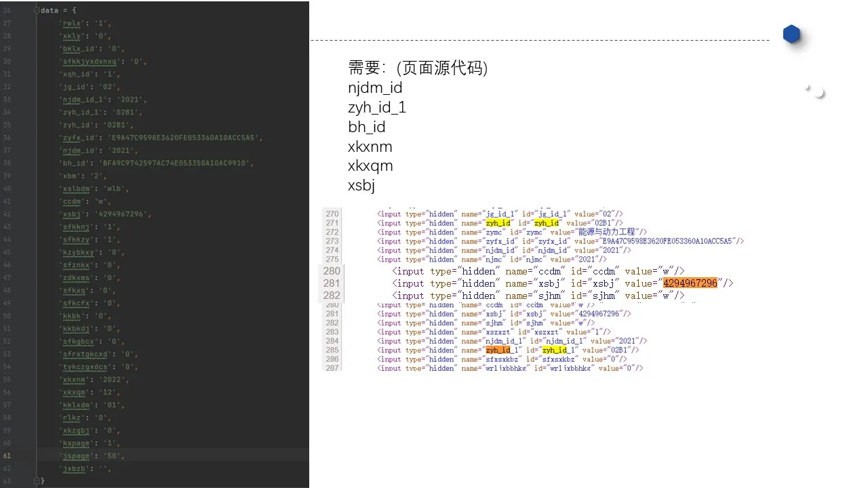
Task: Select the 'kklxdm': '01' code line
Action: 92,405
